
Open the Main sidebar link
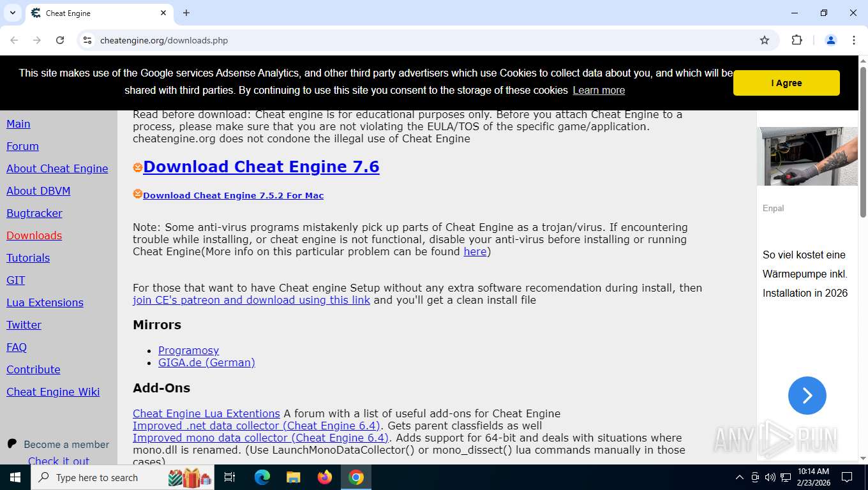pos(19,124)
